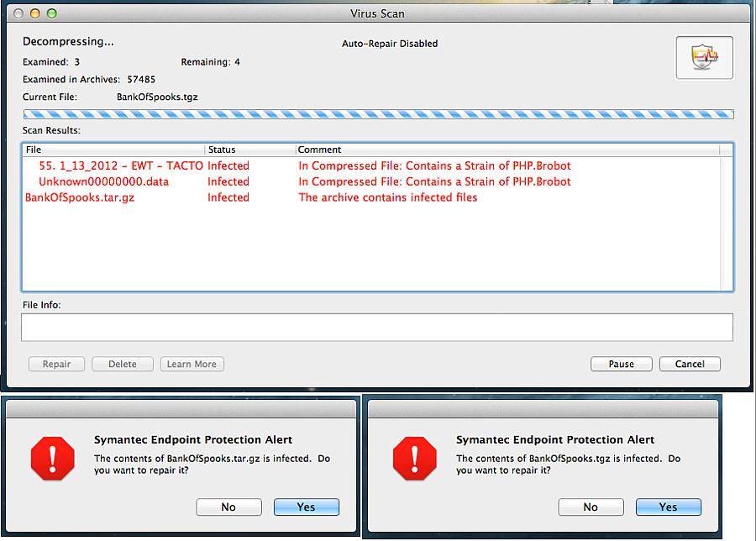
Task: Click the Repair button
Action: tap(56, 364)
